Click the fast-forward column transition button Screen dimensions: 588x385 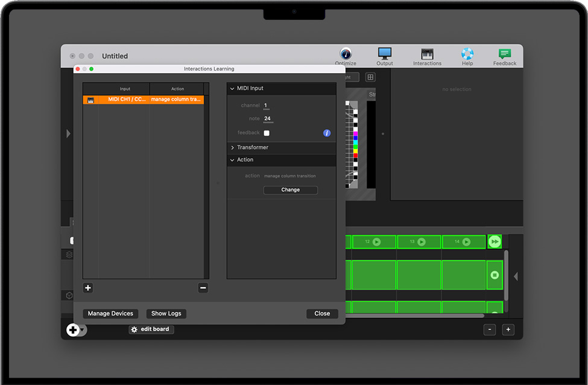[x=495, y=242]
